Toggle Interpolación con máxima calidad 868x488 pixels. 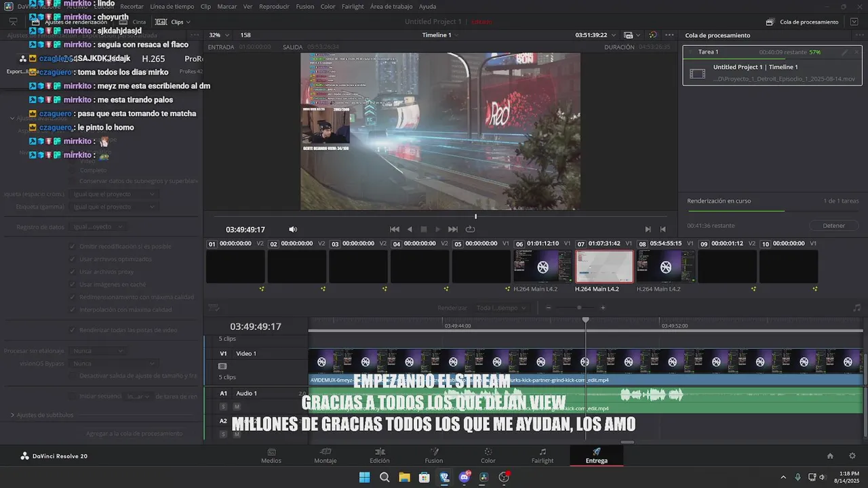(x=73, y=310)
